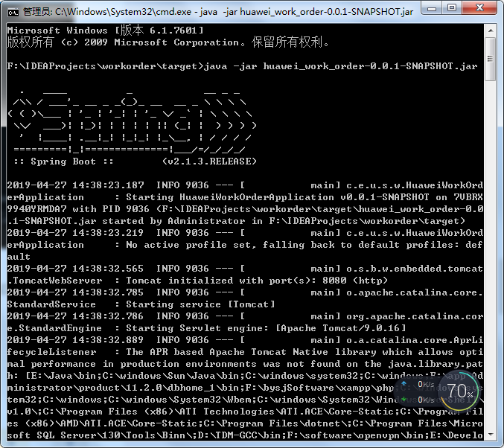
Task: Click the vertical scrollbar up arrow
Action: (x=491, y=31)
